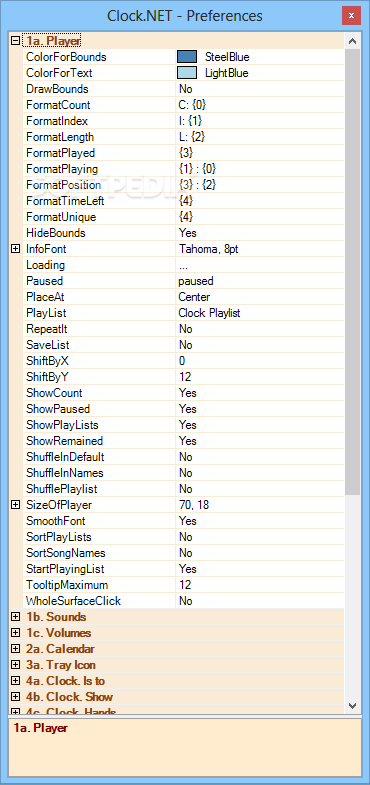
Task: Select the 1b. Sounds category label
Action: point(56,617)
